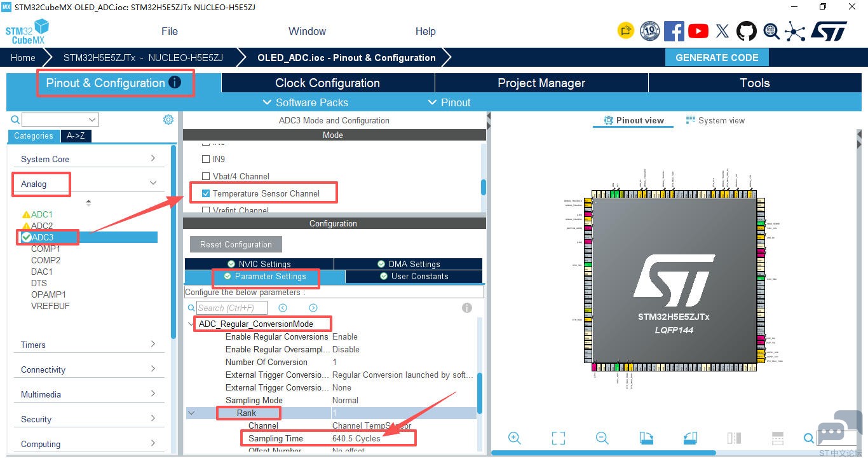Image resolution: width=868 pixels, height=463 pixels.
Task: Click the network nodes community icon
Action: coord(795,31)
